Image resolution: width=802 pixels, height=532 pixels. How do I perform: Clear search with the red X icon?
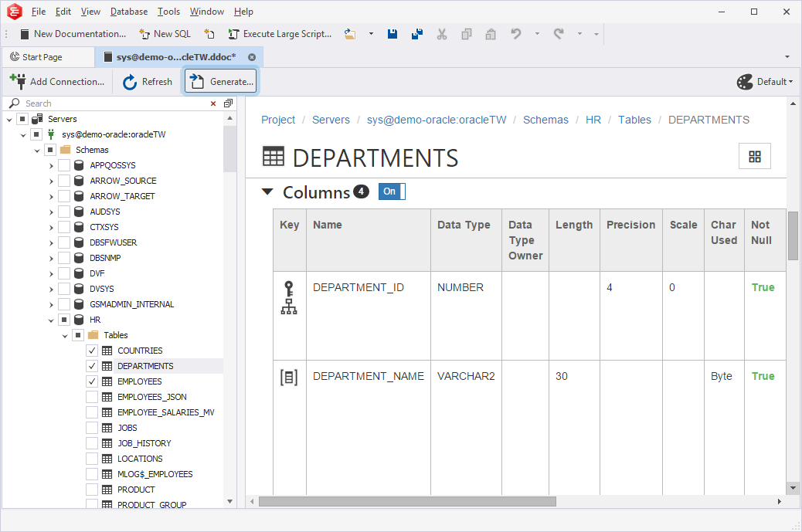click(x=213, y=103)
